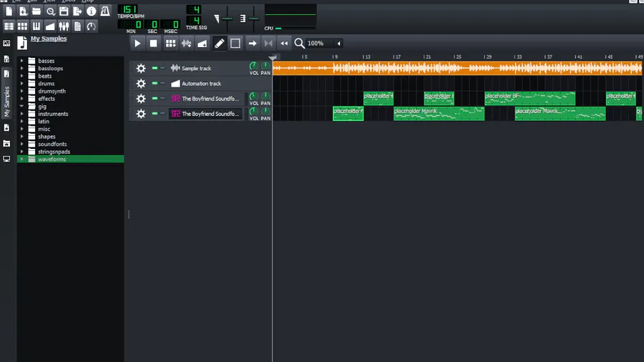This screenshot has height=362, width=644.
Task: Click the info help icon
Action: tap(91, 11)
